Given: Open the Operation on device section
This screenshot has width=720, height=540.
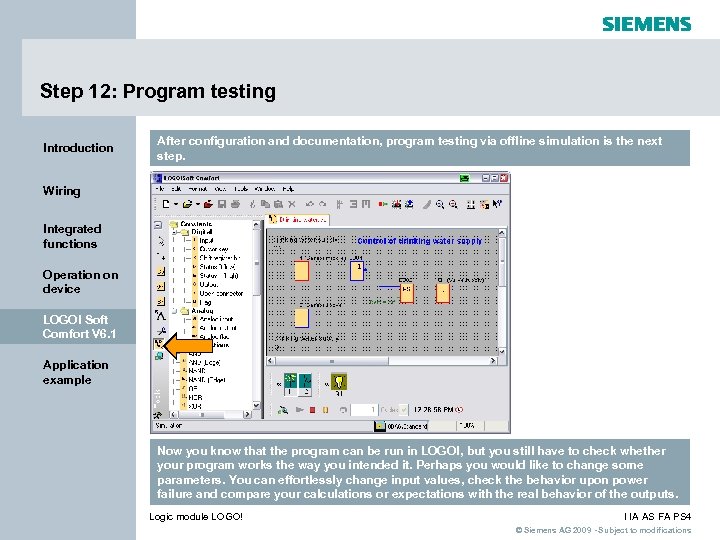Looking at the screenshot, I should click(x=80, y=281).
